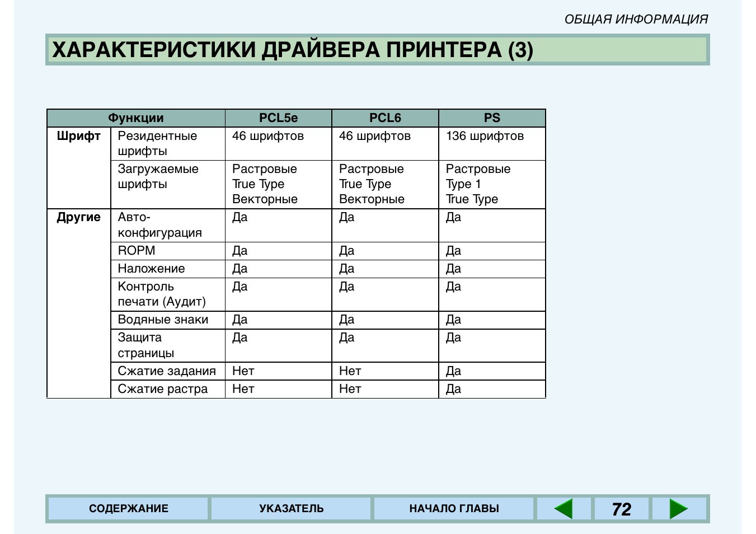Select the PCL6 column header

pos(385,118)
